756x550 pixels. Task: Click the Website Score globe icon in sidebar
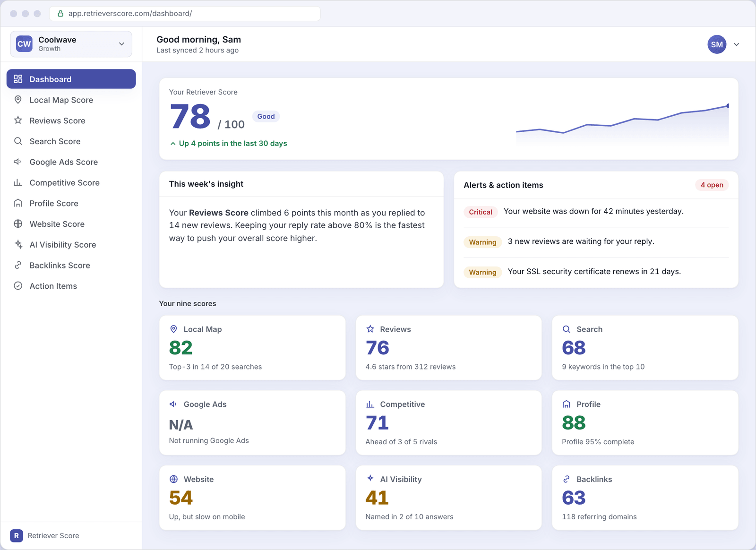tap(18, 224)
